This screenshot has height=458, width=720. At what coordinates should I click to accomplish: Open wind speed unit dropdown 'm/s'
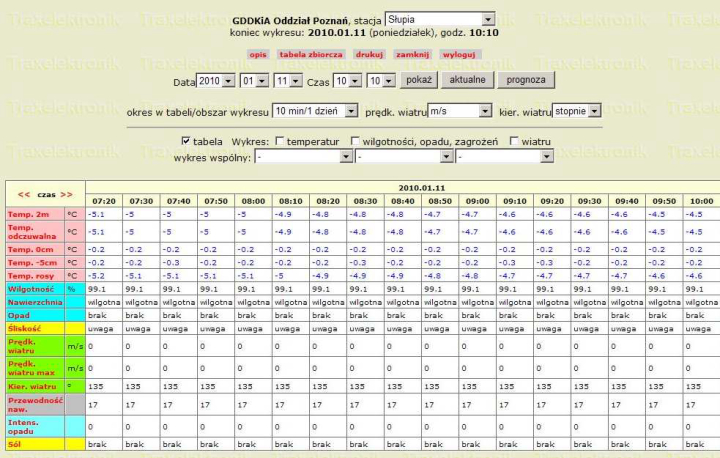pos(460,111)
